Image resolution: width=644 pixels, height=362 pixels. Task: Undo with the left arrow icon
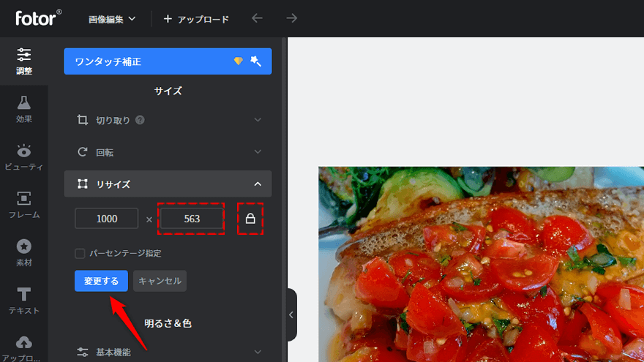[257, 18]
